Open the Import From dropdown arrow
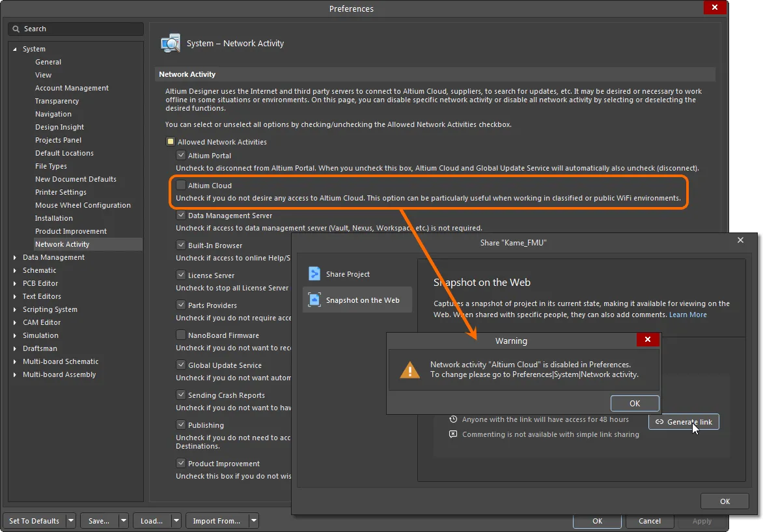Viewport: 763px width, 532px height. 253,520
